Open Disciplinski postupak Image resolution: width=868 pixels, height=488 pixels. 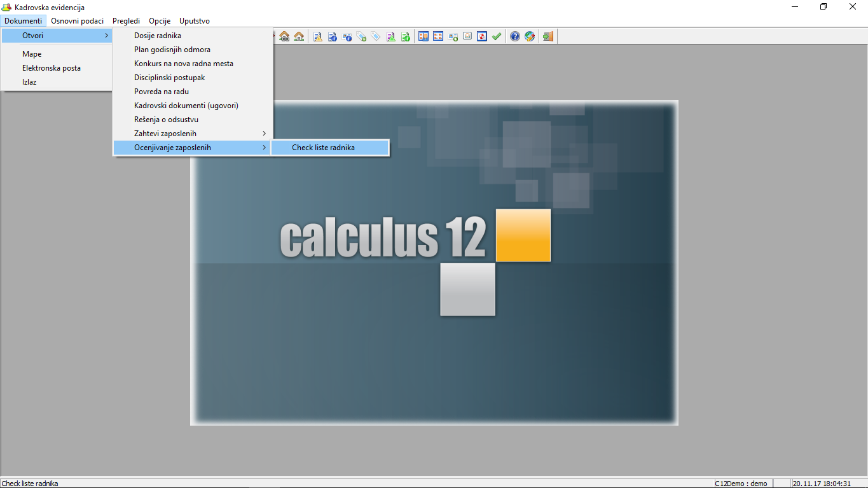193,78
